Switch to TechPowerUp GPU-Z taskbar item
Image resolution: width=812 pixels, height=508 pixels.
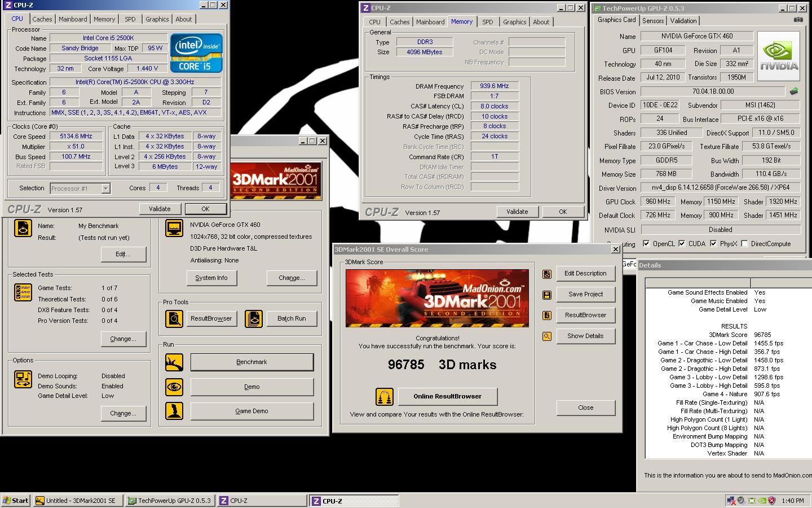[x=170, y=501]
